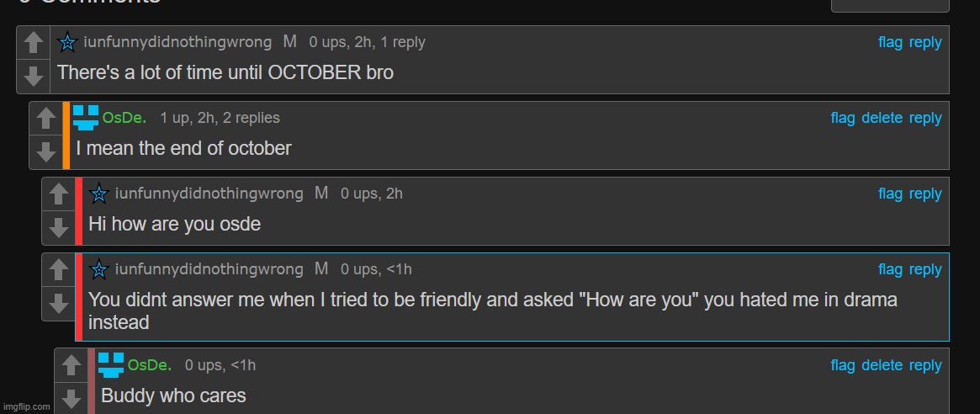The height and width of the screenshot is (414, 980).
Task: Open the OsDe. profile on "I mean the end of october"
Action: point(124,118)
